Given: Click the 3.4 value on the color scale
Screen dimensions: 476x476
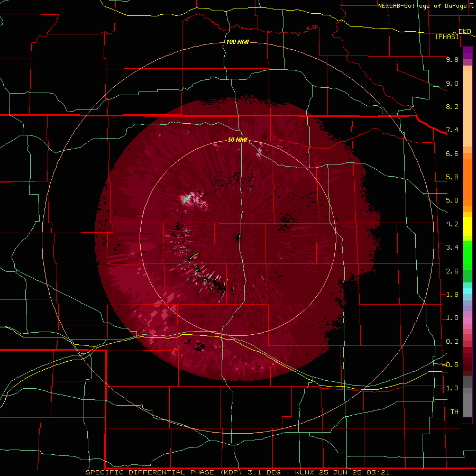Looking at the screenshot, I should (x=452, y=248).
